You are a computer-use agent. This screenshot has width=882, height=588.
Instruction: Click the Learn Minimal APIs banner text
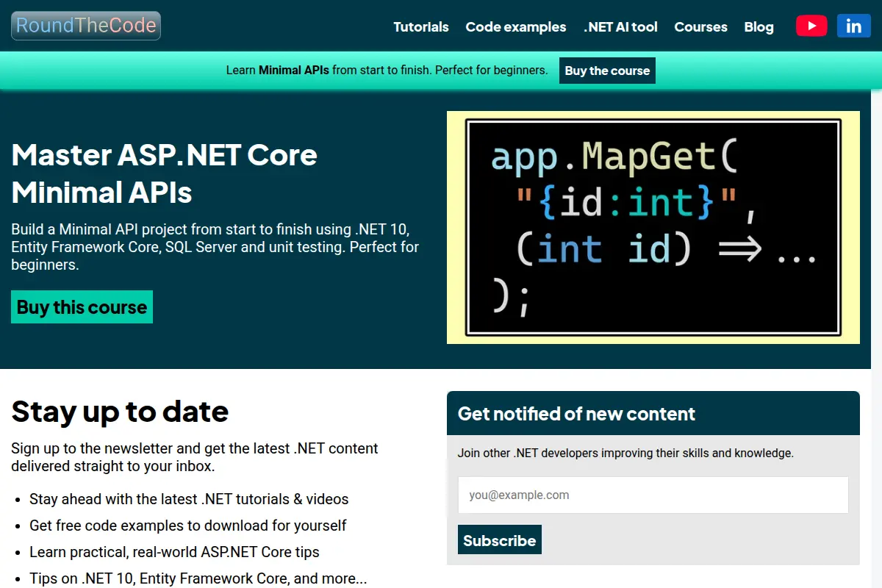pyautogui.click(x=387, y=71)
